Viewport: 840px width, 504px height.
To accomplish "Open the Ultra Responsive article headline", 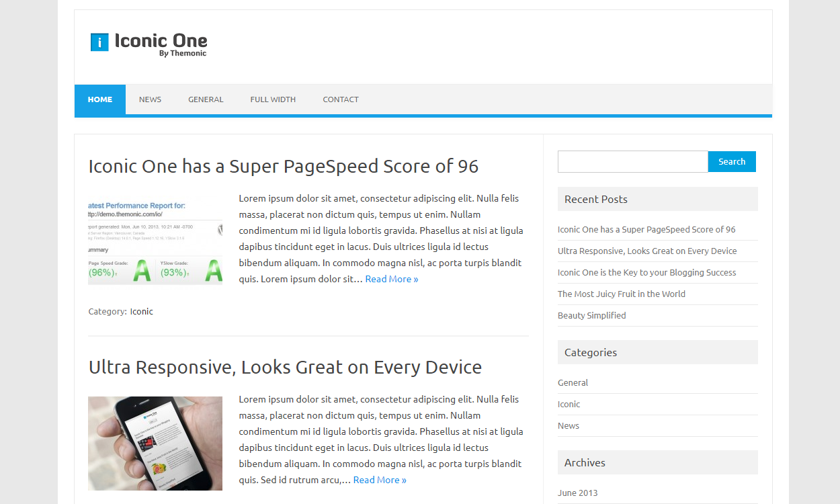I will pos(285,367).
